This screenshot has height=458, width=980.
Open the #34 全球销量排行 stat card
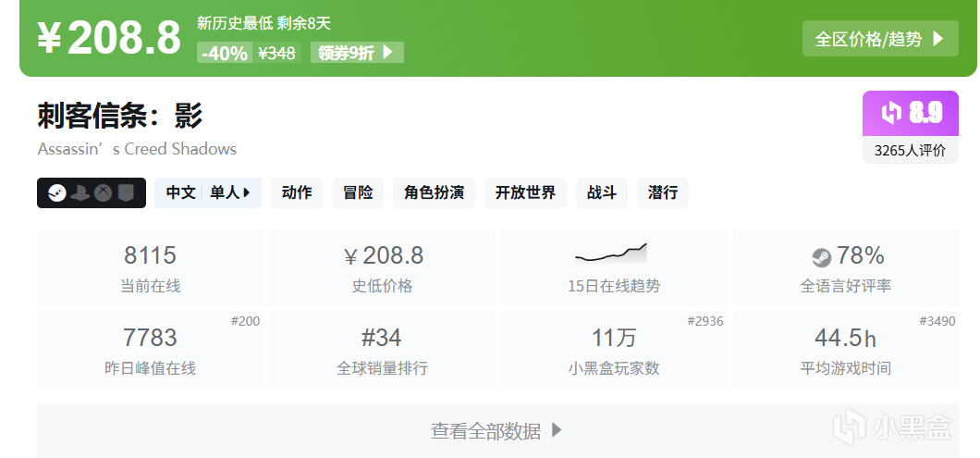pyautogui.click(x=382, y=350)
